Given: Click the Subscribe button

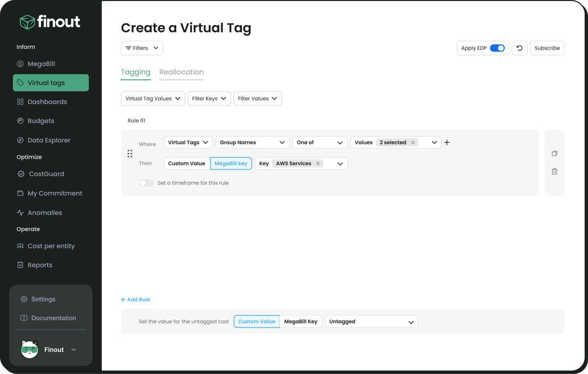Looking at the screenshot, I should (547, 47).
